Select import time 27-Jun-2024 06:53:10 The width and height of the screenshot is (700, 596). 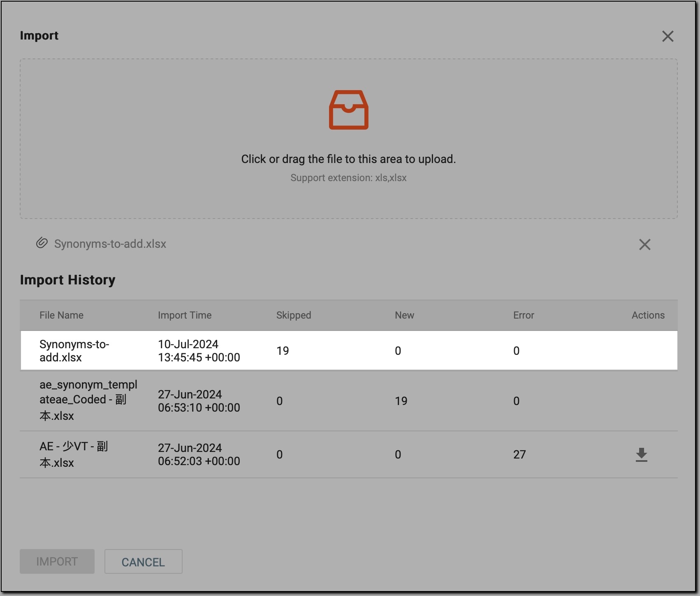pyautogui.click(x=199, y=401)
